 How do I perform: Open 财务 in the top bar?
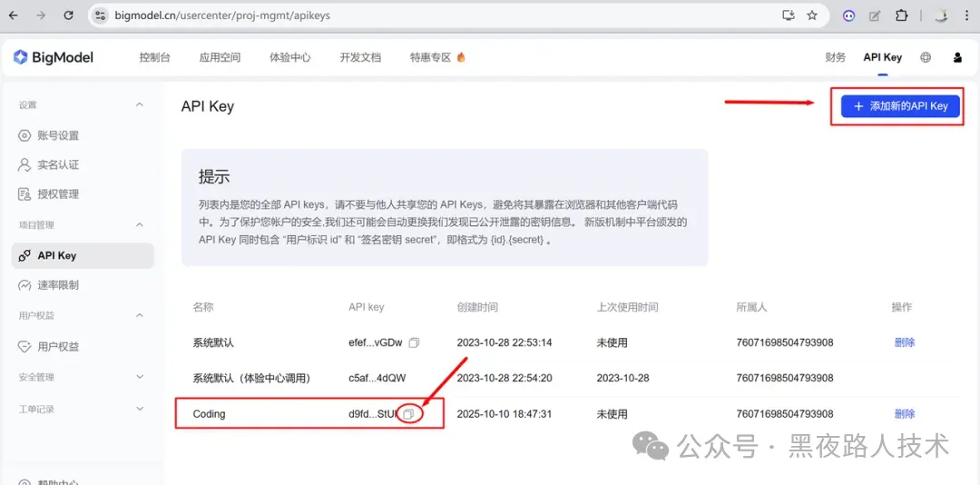pyautogui.click(x=835, y=57)
